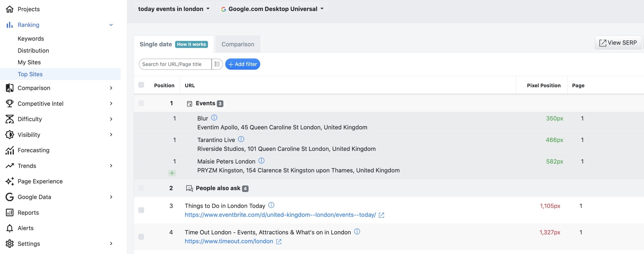This screenshot has width=644, height=254.
Task: Switch to the Comparison tab
Action: click(238, 44)
